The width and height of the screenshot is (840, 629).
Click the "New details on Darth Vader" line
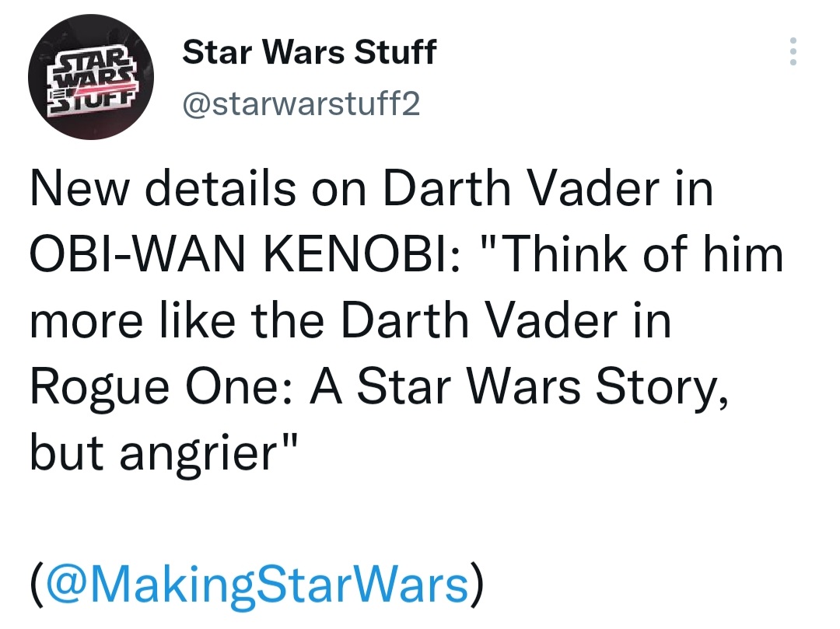tap(371, 188)
